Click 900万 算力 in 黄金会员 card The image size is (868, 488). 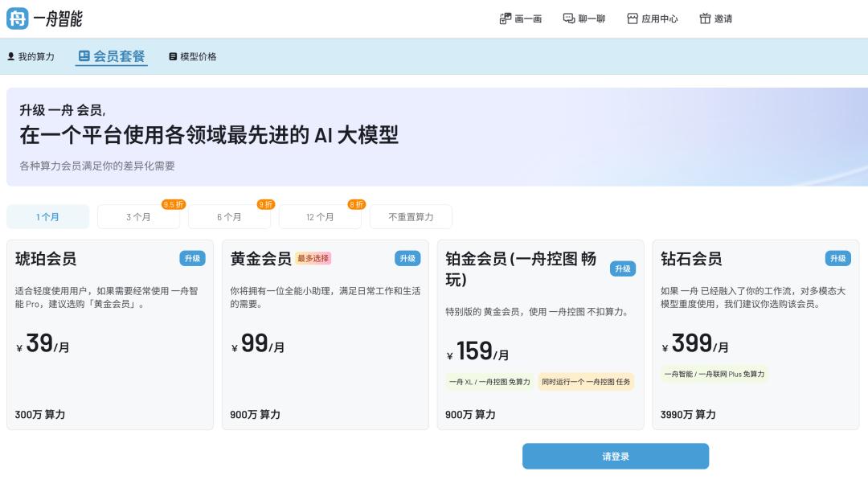pyautogui.click(x=256, y=414)
